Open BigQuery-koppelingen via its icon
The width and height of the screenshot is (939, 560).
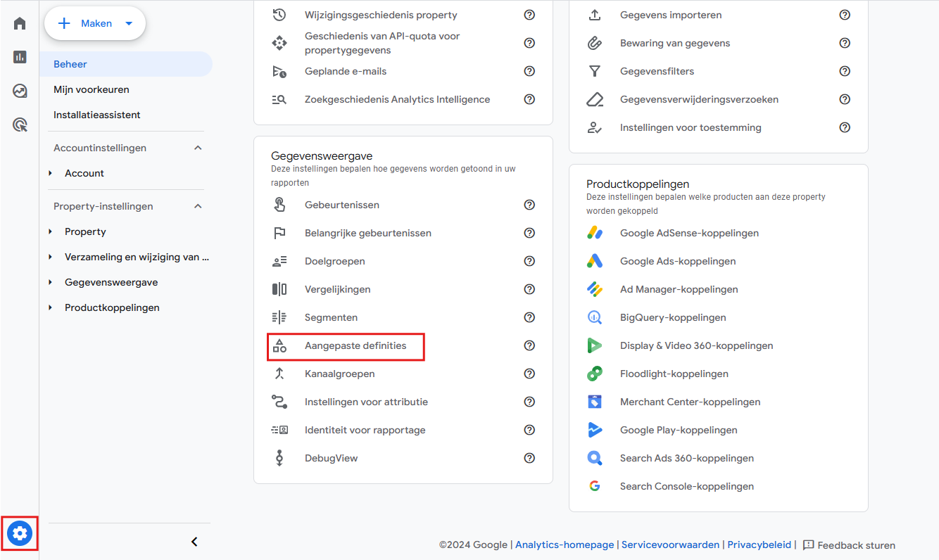click(x=595, y=317)
